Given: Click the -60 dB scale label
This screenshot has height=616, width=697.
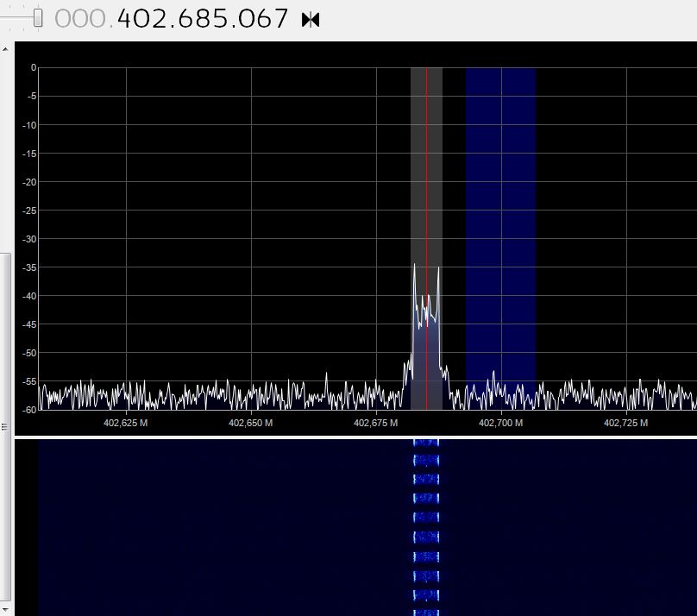Looking at the screenshot, I should (29, 410).
